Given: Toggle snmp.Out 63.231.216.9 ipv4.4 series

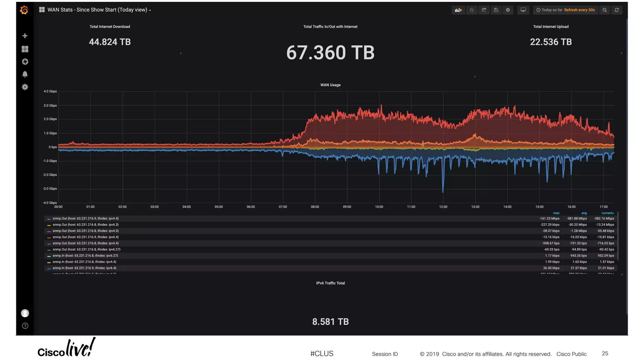Looking at the screenshot, I should tap(86, 218).
